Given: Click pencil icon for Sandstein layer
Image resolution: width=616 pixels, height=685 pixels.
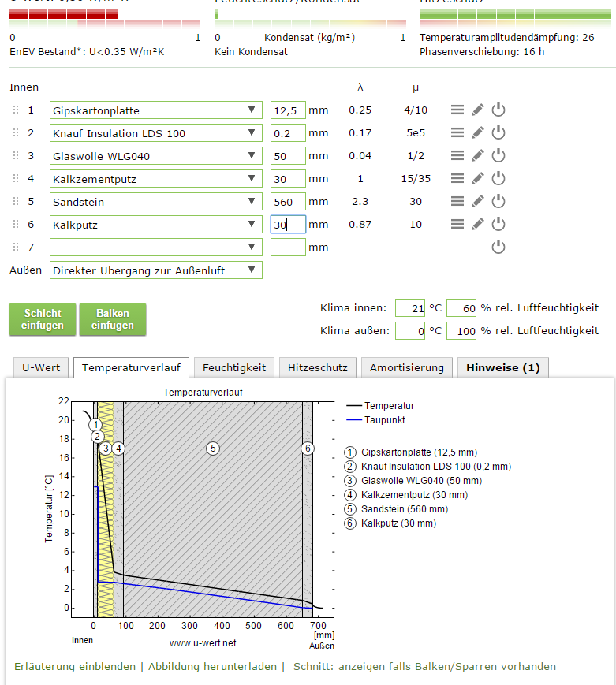Looking at the screenshot, I should [x=477, y=202].
